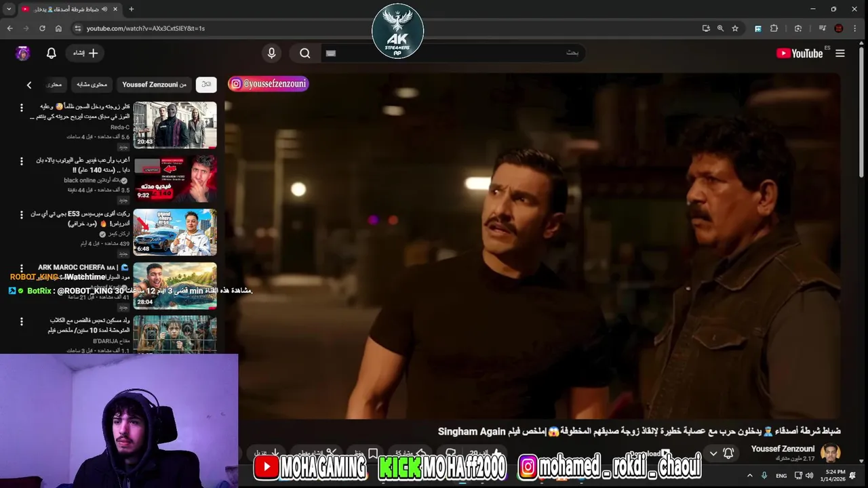Click the chips previous arrow chevron
The width and height of the screenshot is (868, 488).
29,85
